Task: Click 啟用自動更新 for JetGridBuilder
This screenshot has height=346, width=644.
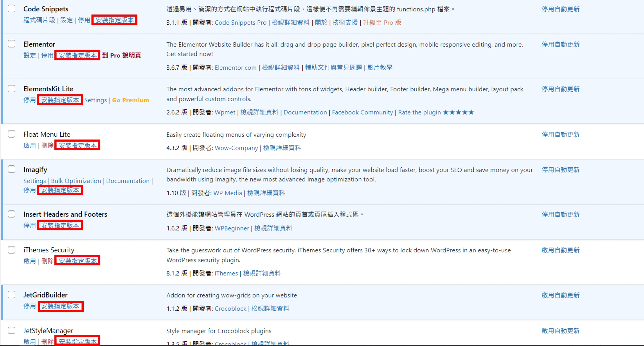Action: click(x=561, y=295)
